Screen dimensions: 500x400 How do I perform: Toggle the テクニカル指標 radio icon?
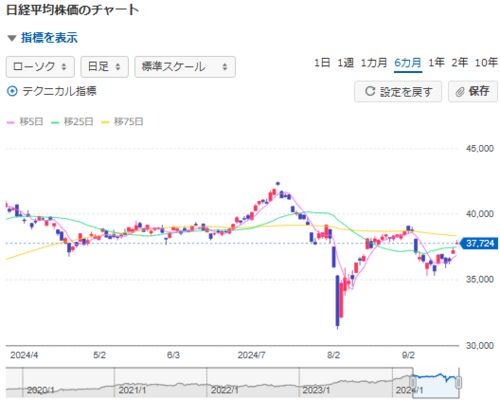pos(12,91)
